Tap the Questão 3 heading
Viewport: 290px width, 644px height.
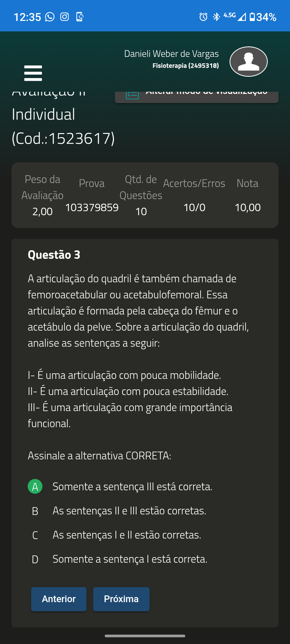(x=54, y=255)
